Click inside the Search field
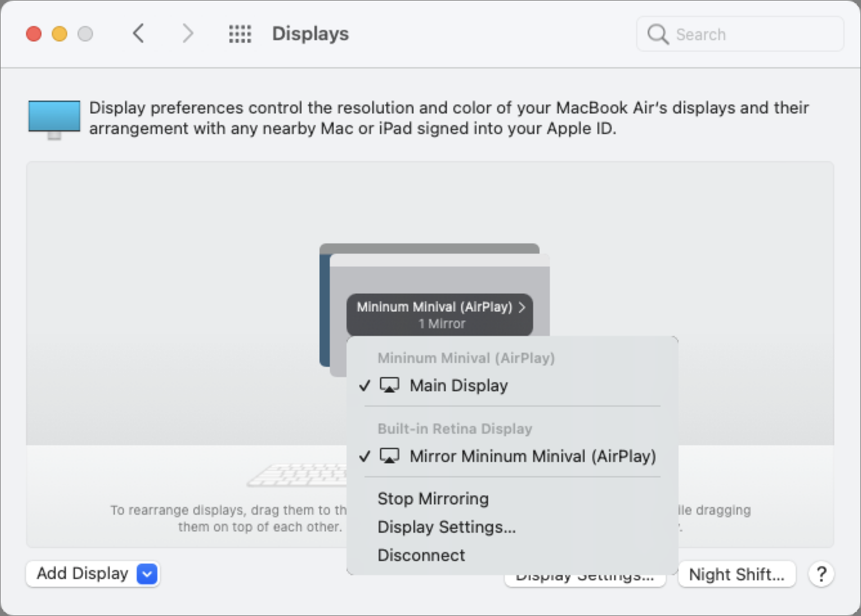Screen dimensions: 861x616 click(740, 34)
